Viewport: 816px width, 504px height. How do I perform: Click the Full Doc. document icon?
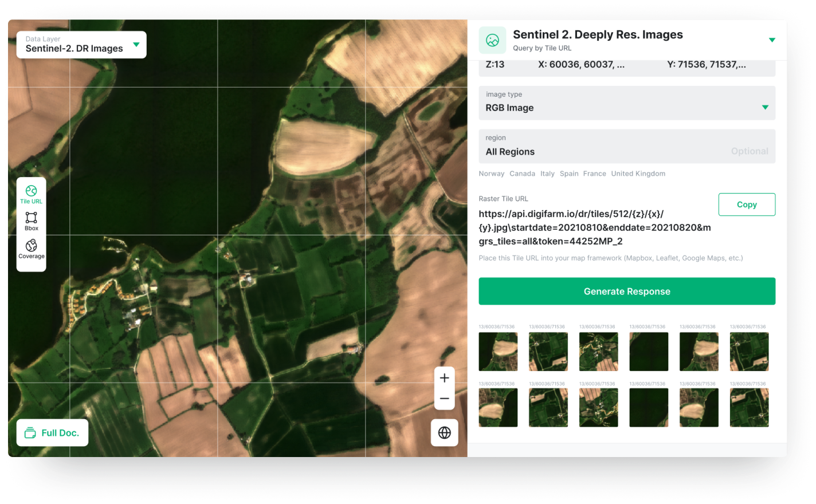click(32, 433)
